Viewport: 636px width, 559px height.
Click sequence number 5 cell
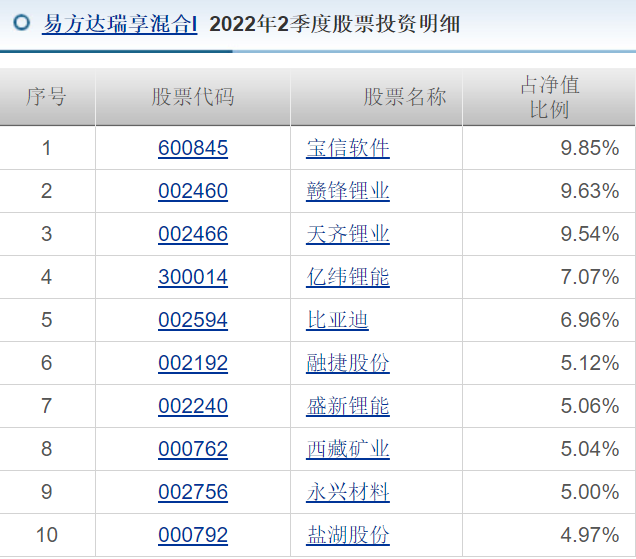coord(47,320)
